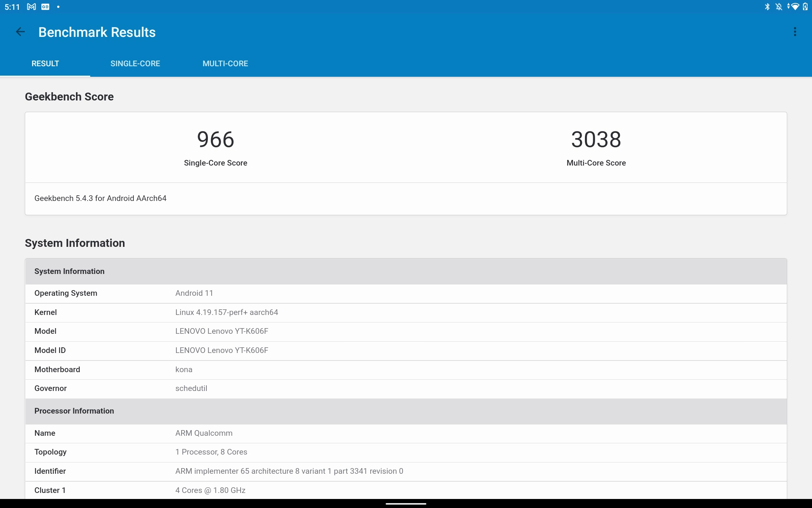The height and width of the screenshot is (508, 812).
Task: Tap the Cluster 1 row label
Action: (x=50, y=490)
